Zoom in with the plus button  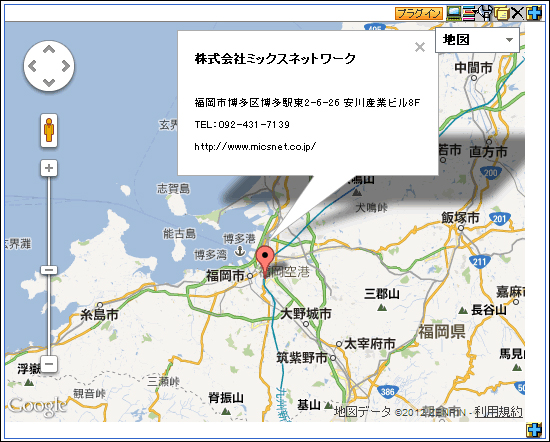49,168
